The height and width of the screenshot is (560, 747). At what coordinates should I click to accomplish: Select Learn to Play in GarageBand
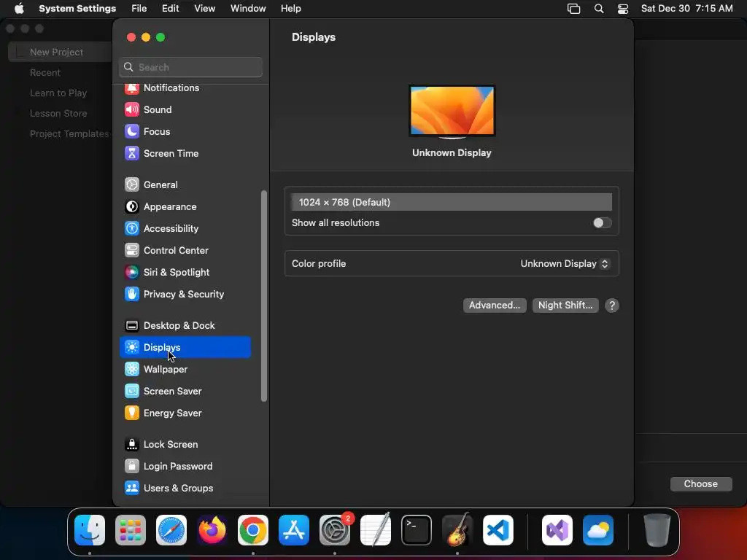58,93
